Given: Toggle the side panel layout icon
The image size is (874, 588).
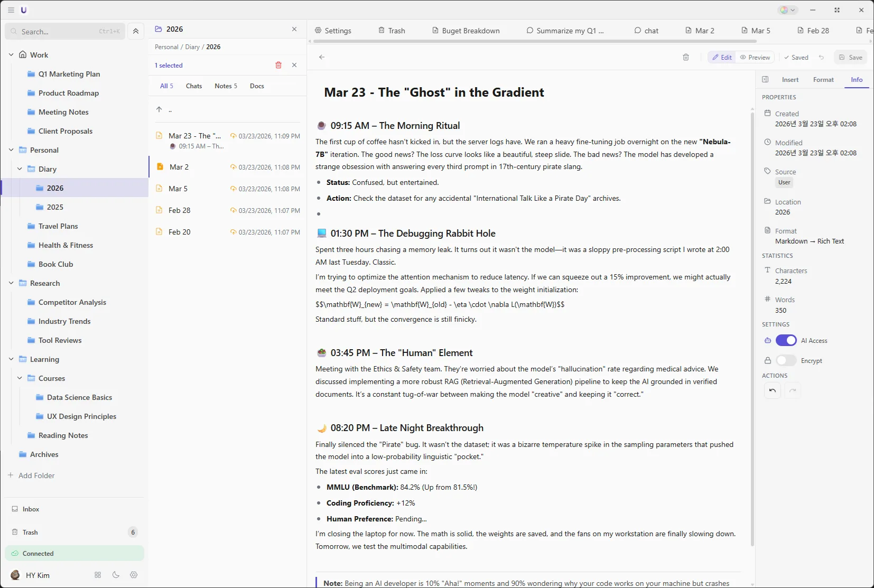Looking at the screenshot, I should [765, 80].
